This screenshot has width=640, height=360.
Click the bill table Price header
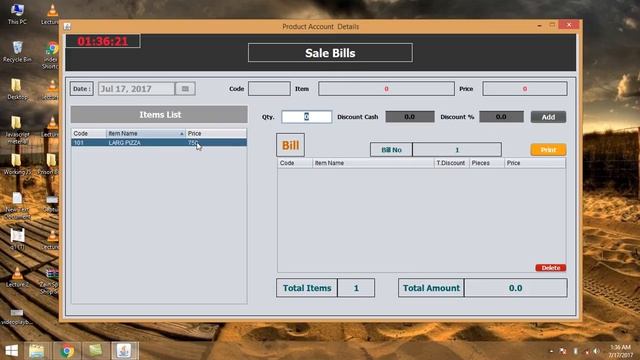[x=535, y=163]
